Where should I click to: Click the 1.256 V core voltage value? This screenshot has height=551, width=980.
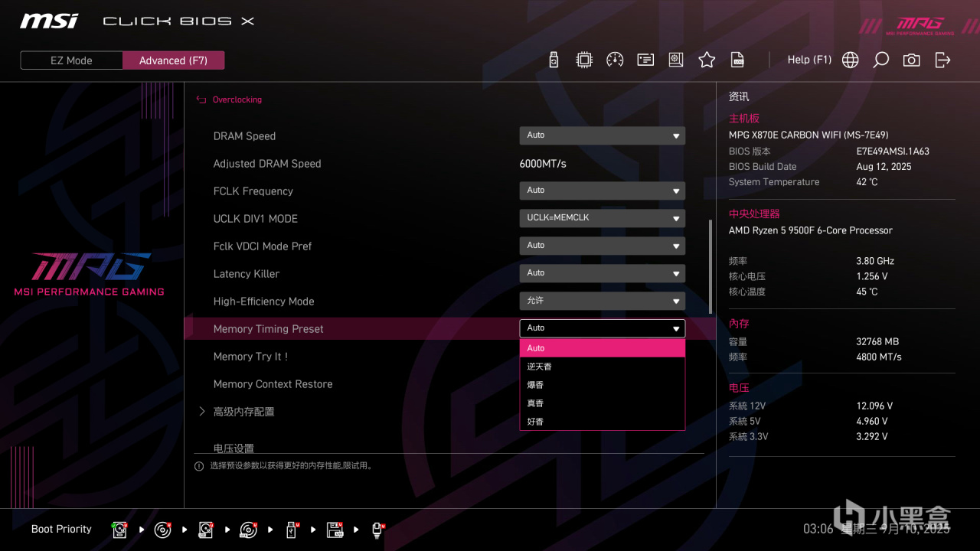pos(872,276)
